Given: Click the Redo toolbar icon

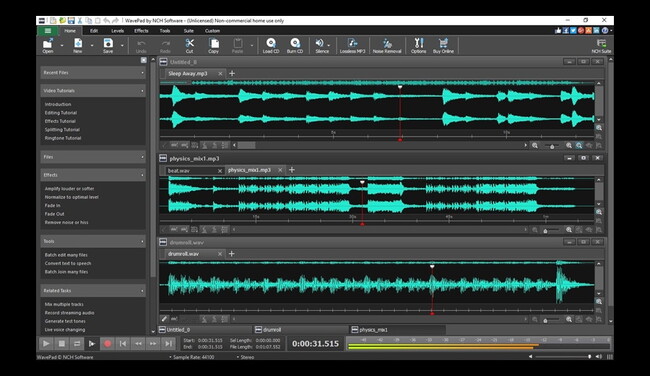Looking at the screenshot, I should pyautogui.click(x=165, y=45).
